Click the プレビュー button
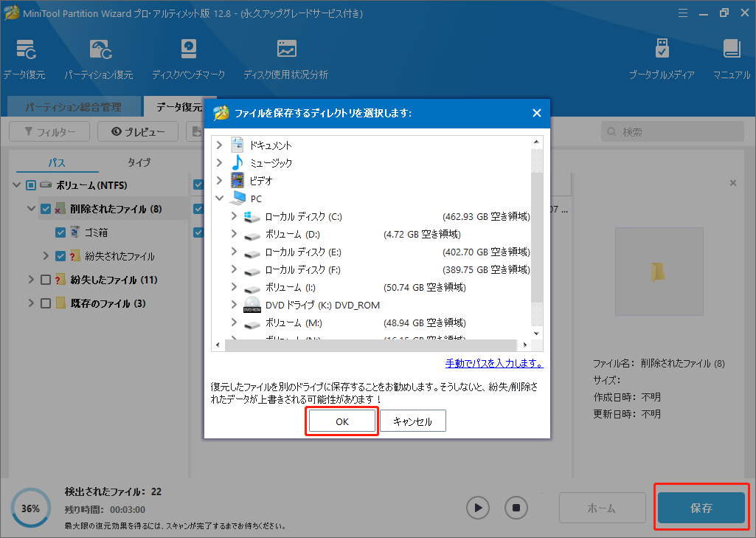756x538 pixels. (x=138, y=131)
